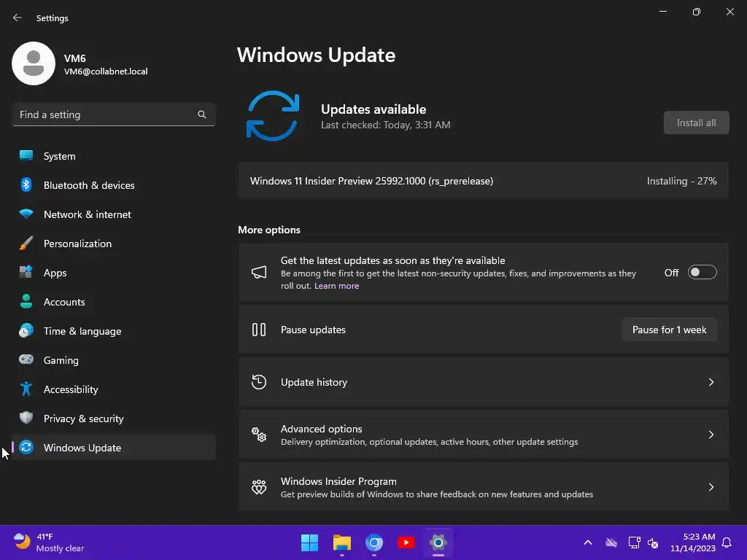
Task: Click the Pause for 1 week button
Action: click(x=670, y=330)
